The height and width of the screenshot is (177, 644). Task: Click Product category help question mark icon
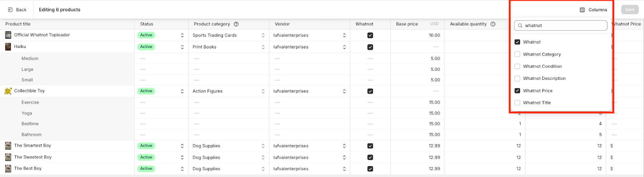click(236, 24)
